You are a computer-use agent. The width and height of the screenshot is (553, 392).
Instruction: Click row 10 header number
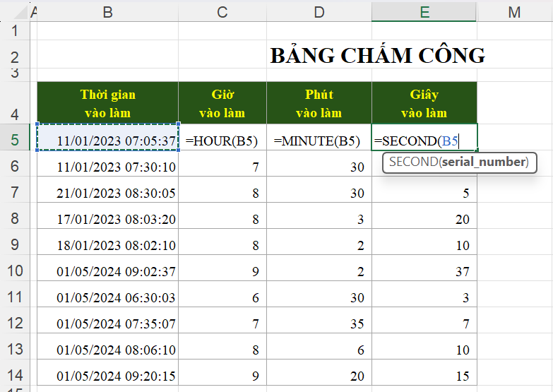pyautogui.click(x=15, y=272)
